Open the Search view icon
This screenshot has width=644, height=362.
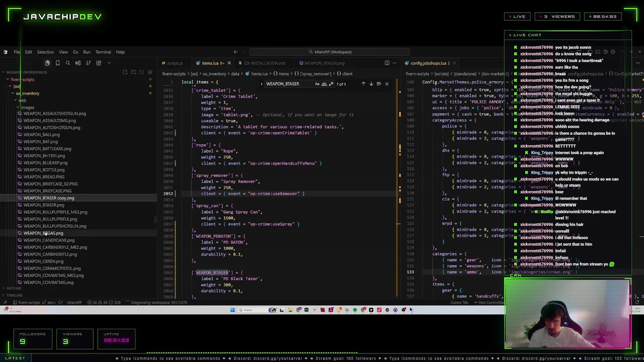coord(68,63)
